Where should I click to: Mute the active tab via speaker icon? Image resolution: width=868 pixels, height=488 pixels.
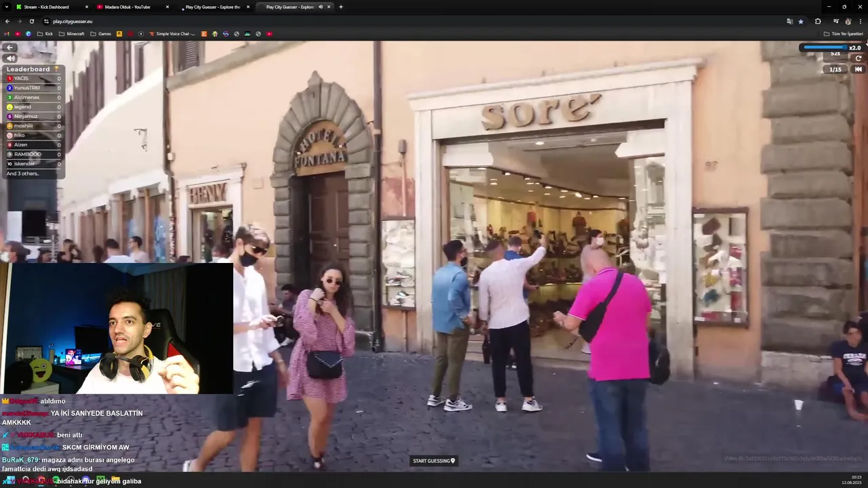pyautogui.click(x=320, y=7)
